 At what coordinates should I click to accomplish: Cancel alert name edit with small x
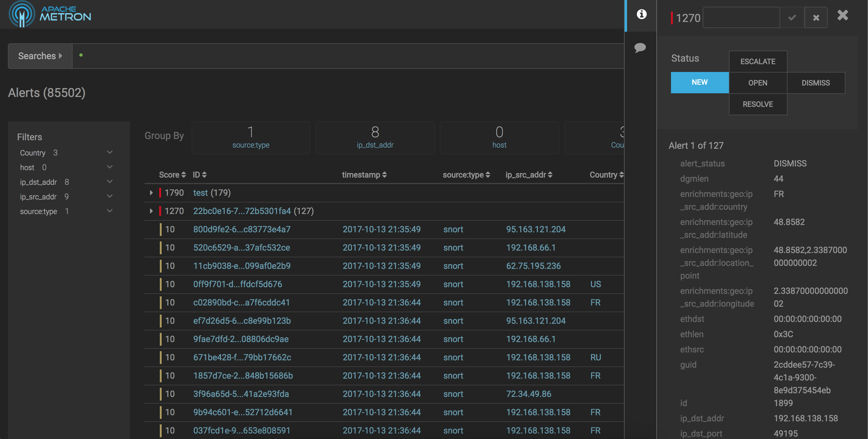click(x=816, y=17)
